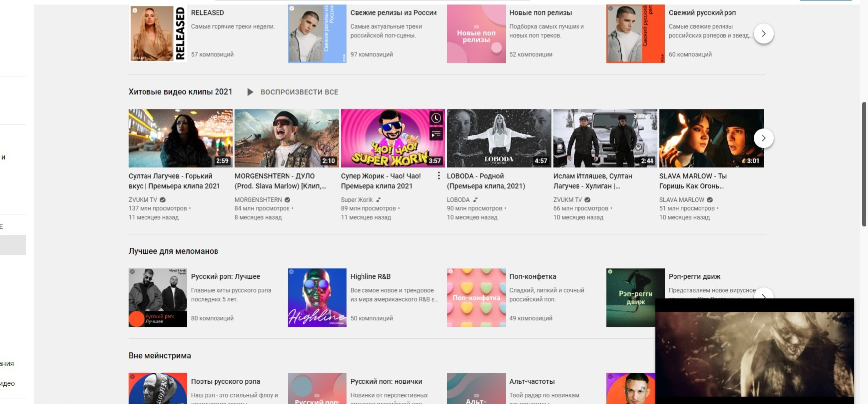
Task: Open the MORGENSHTERN - ДУЛО video title
Action: [281, 181]
